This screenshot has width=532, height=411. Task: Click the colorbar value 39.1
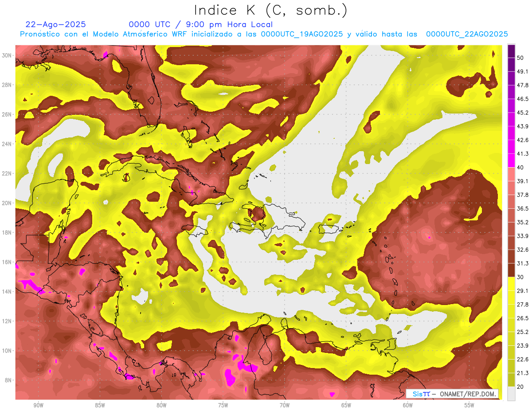(522, 181)
